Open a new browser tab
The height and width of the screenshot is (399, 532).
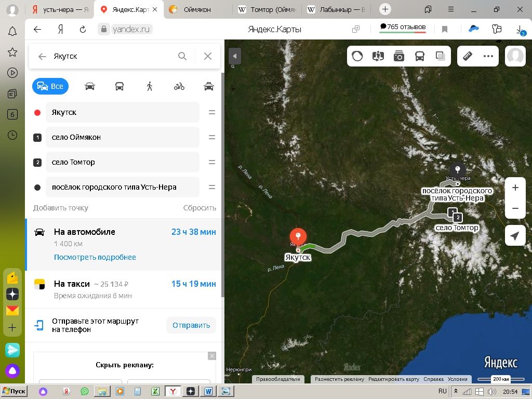tap(385, 9)
